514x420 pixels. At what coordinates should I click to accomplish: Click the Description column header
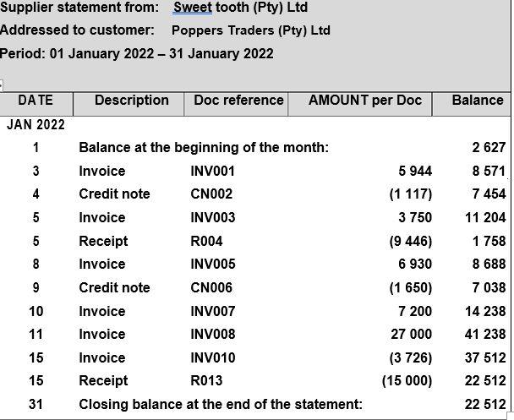(132, 101)
